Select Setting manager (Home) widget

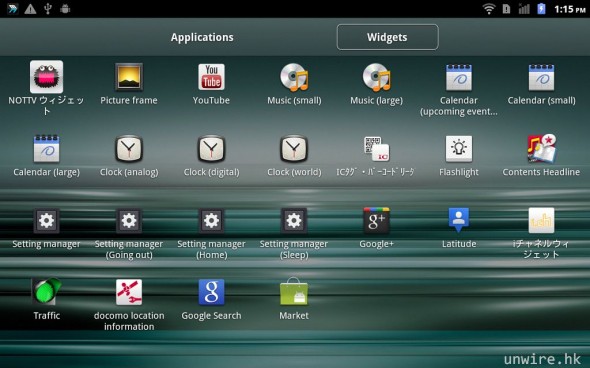pos(211,220)
